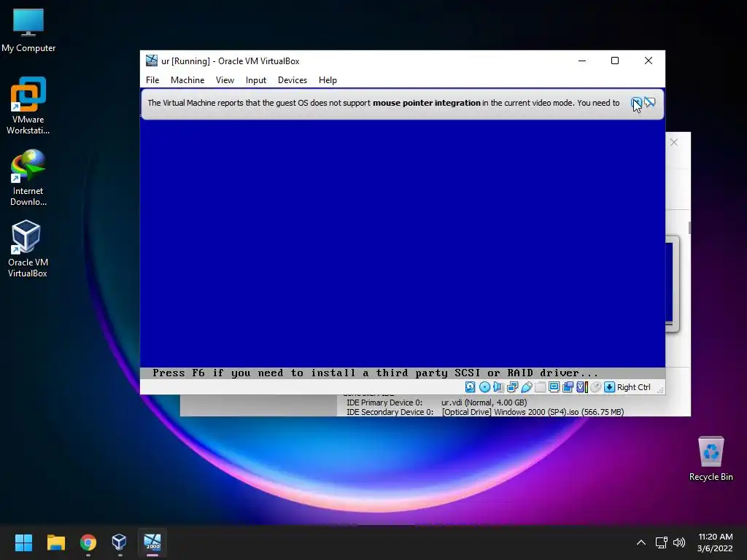Viewport: 747px width, 560px height.
Task: Click the VirtualBox window title bar icon
Action: coord(152,61)
